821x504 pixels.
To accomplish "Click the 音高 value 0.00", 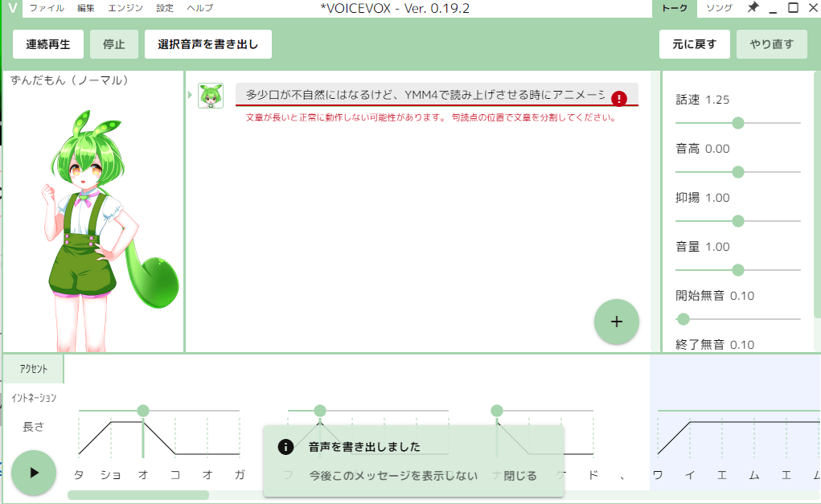I will [717, 149].
